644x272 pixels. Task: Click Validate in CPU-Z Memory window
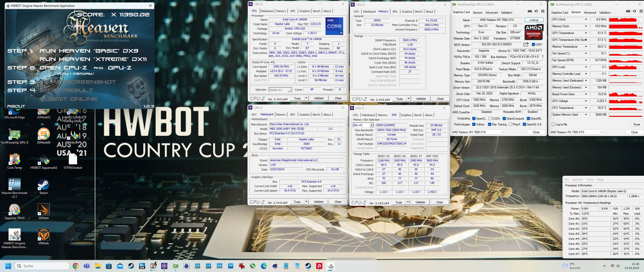(x=421, y=99)
